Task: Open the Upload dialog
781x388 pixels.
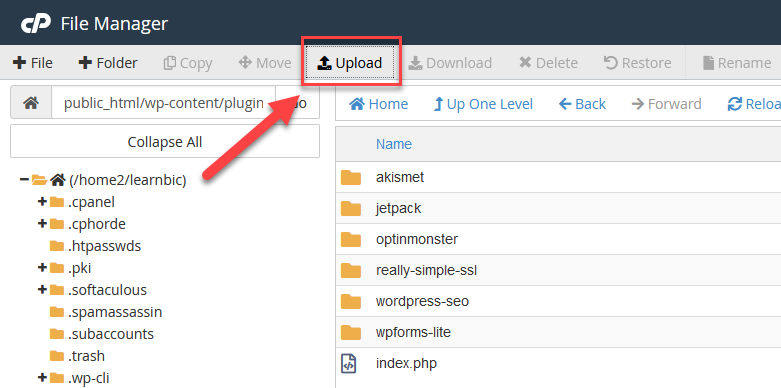Action: coord(350,63)
